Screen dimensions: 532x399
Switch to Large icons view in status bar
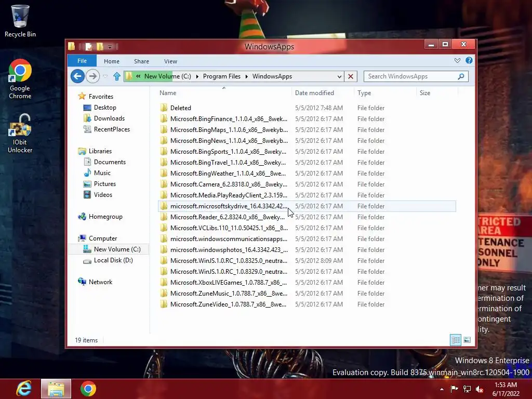click(467, 340)
